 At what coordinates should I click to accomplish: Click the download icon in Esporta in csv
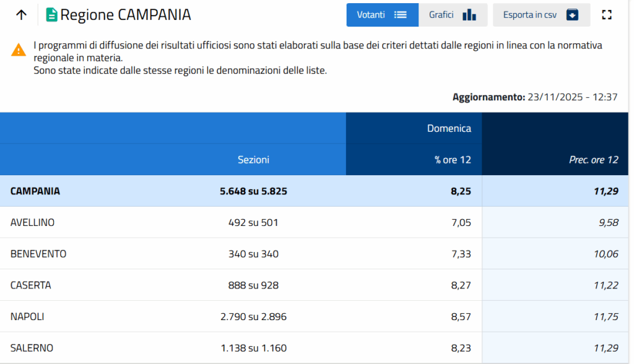coord(572,15)
